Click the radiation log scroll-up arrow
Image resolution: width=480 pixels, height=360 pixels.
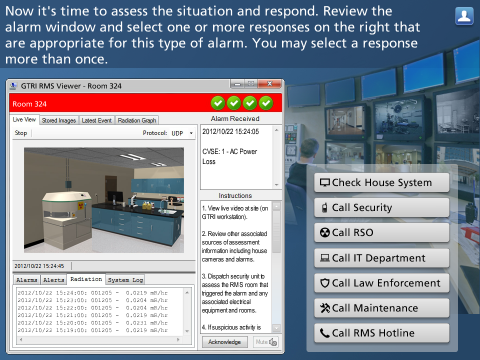point(187,293)
